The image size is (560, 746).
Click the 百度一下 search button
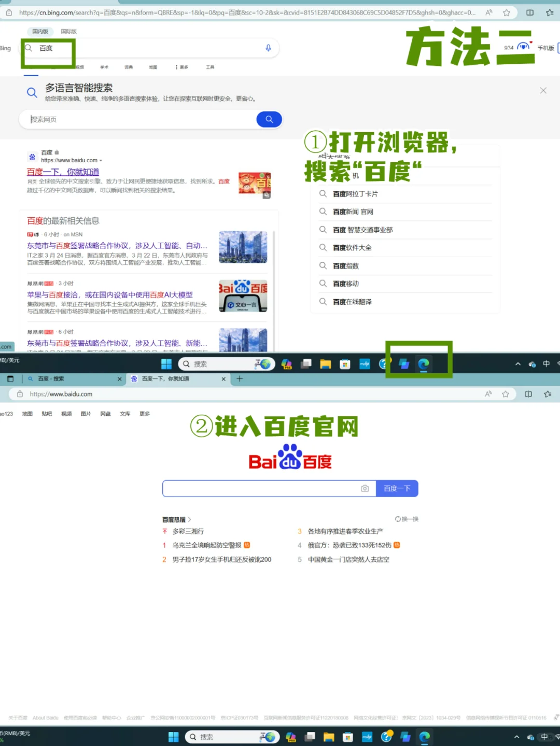[397, 488]
